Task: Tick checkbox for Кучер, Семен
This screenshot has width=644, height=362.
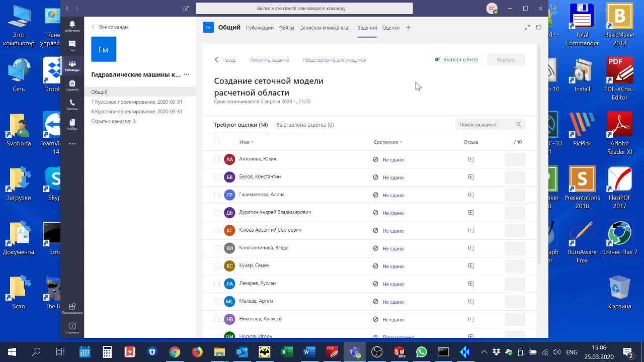Action: click(x=217, y=266)
